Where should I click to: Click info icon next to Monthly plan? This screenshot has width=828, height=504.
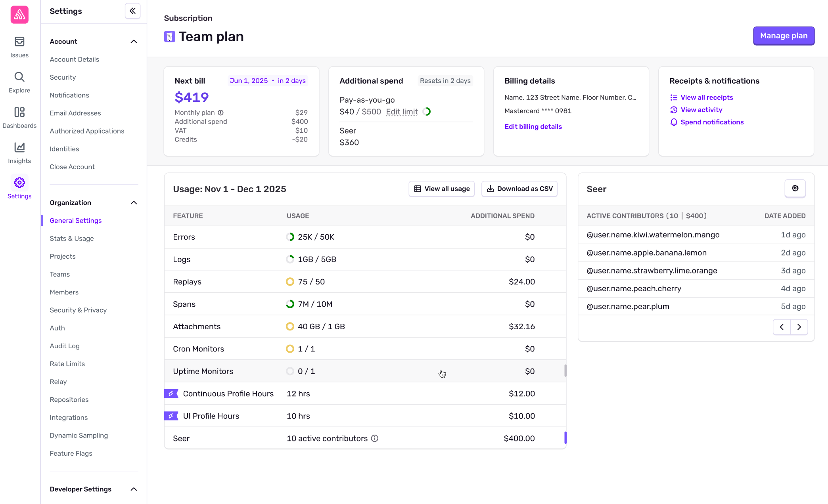[x=221, y=113]
